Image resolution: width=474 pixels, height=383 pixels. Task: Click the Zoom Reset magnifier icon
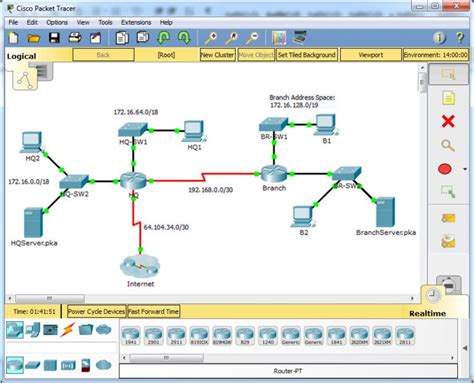click(231, 38)
